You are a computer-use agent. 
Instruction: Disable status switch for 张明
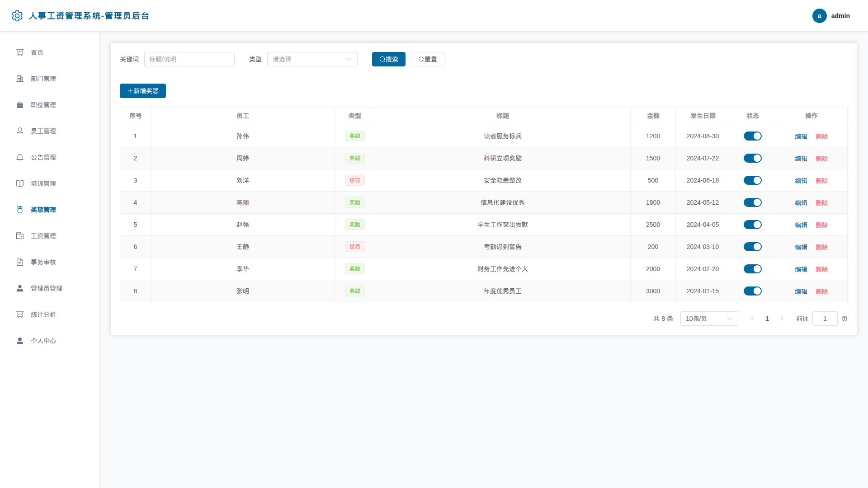point(752,291)
